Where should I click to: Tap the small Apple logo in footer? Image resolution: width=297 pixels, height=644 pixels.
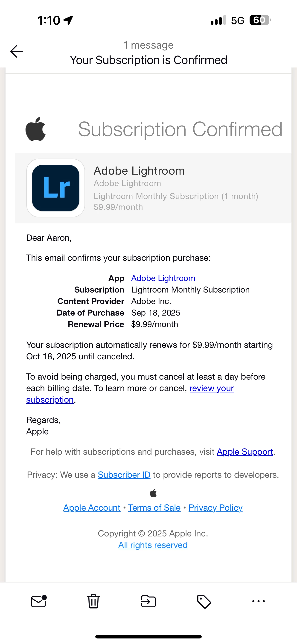click(x=153, y=493)
